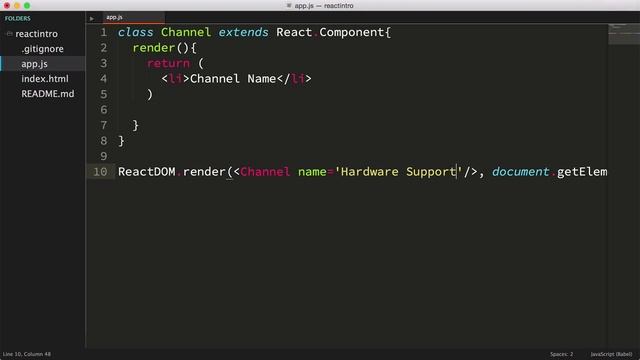Close the window with red button

point(7,6)
